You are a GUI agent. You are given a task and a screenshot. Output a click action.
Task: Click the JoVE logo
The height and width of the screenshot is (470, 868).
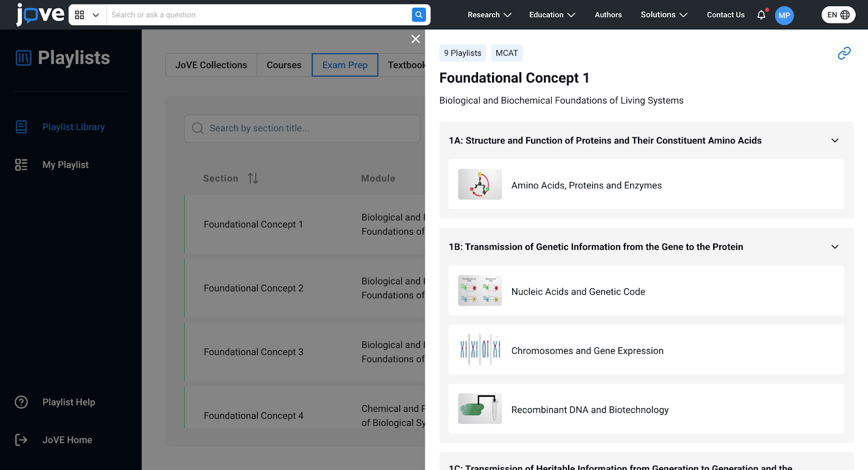coord(40,14)
